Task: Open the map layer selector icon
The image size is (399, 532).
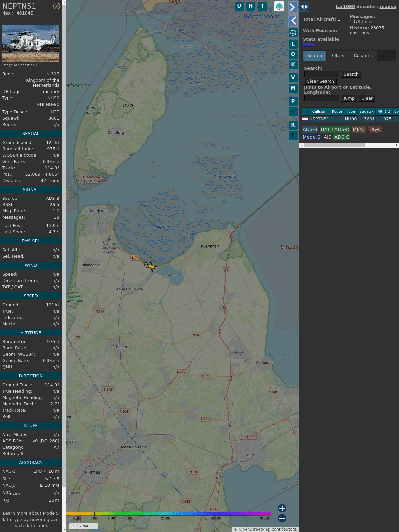Action: (279, 6)
